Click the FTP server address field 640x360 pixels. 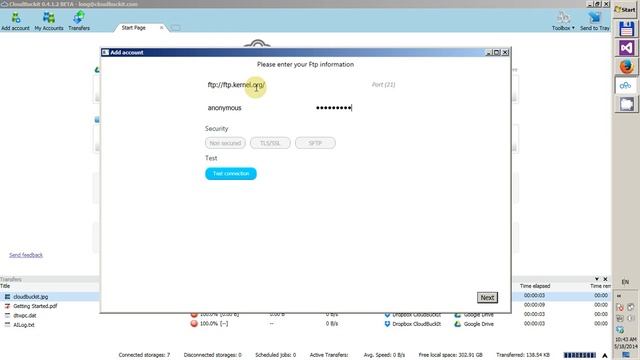pyautogui.click(x=286, y=85)
